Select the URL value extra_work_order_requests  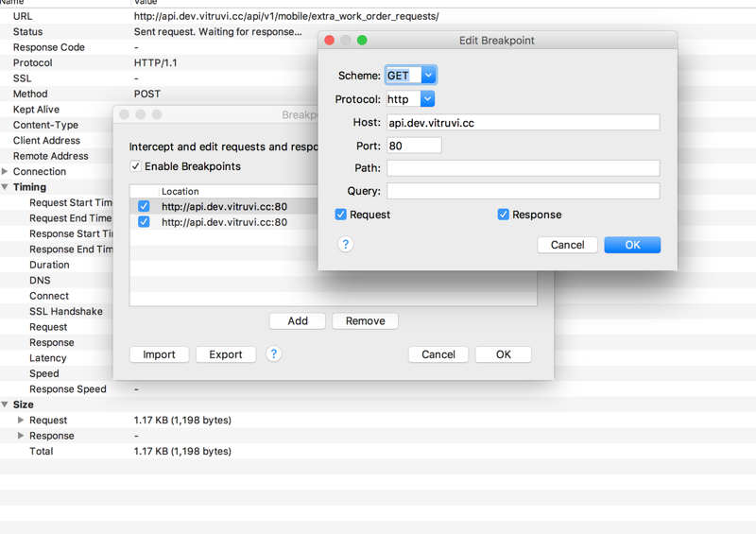pos(286,16)
